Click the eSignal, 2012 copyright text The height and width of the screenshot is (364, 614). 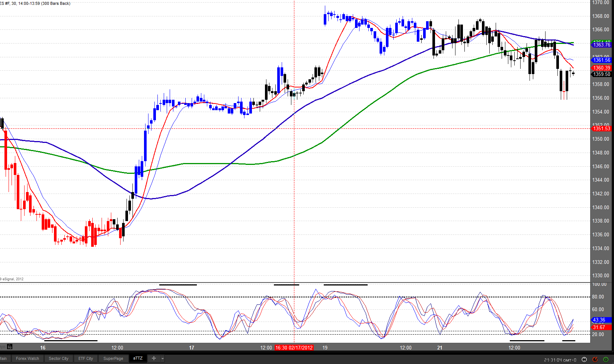pyautogui.click(x=12, y=279)
